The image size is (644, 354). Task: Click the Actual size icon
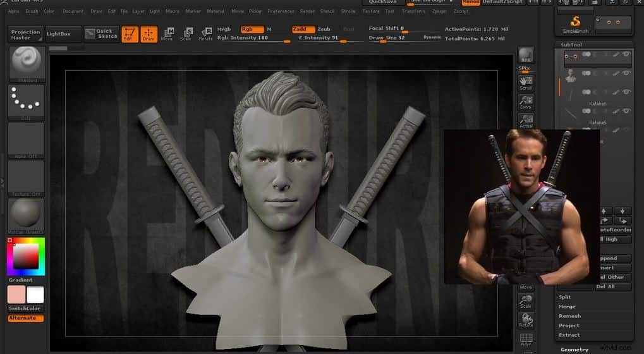tap(526, 121)
